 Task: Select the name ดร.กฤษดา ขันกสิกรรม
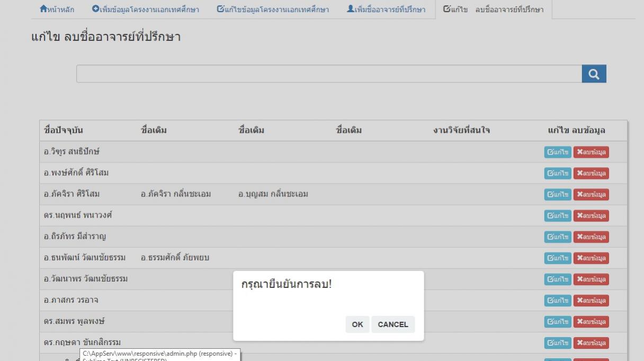point(82,342)
